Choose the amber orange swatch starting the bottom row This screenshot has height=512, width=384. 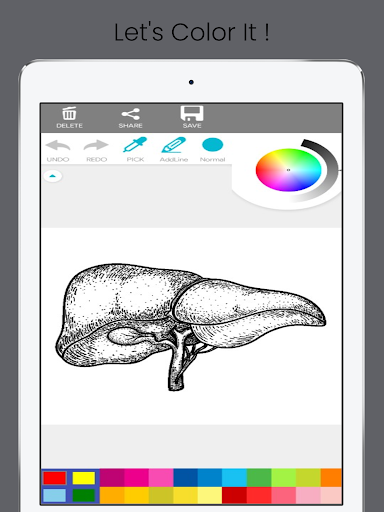[x=112, y=495]
